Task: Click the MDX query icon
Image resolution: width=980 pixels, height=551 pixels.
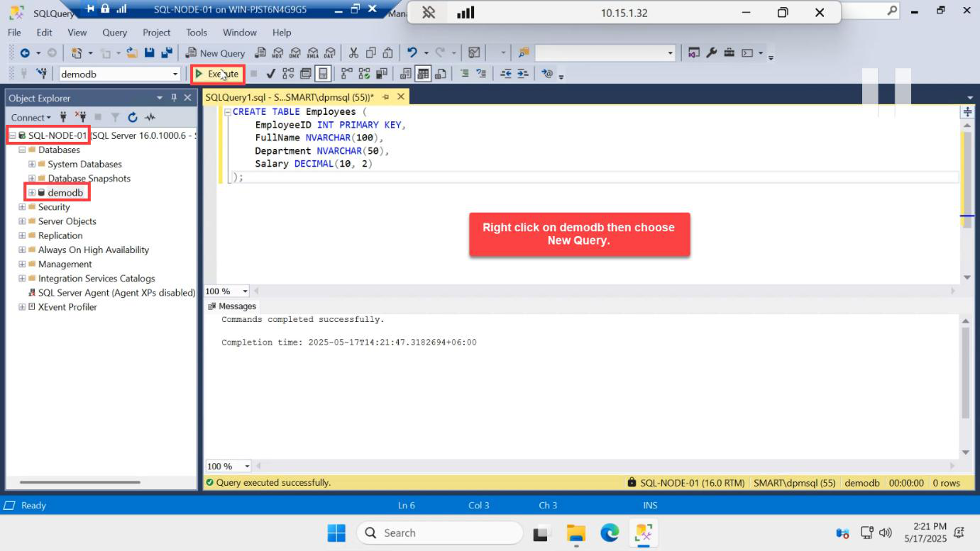Action: 277,52
